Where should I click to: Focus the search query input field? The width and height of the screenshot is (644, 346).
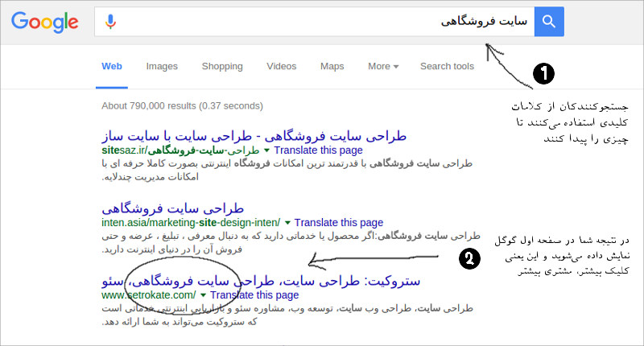tap(315, 22)
